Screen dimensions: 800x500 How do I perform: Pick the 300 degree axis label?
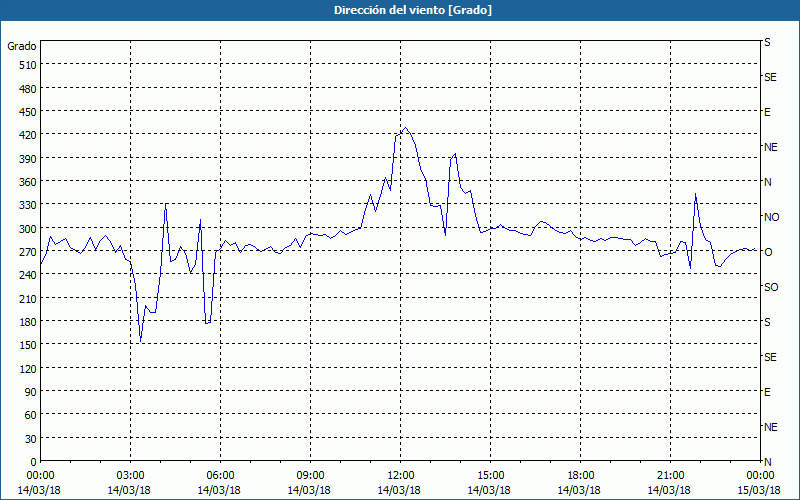pyautogui.click(x=28, y=229)
